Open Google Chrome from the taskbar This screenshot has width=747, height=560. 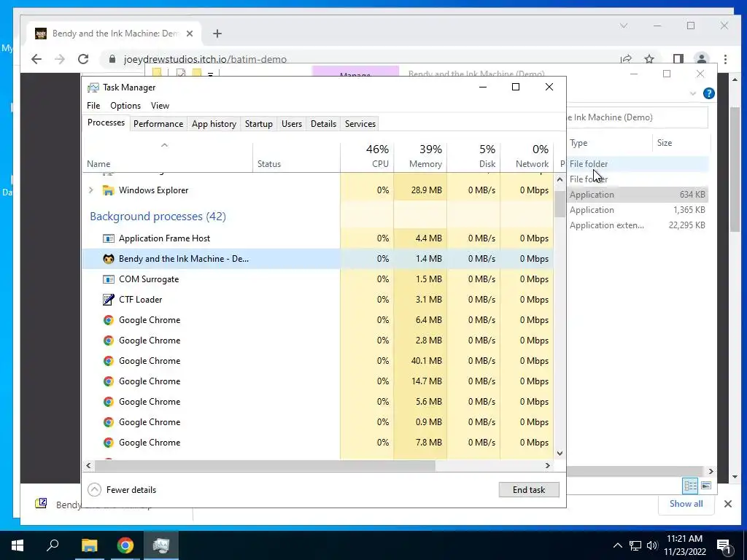[125, 545]
